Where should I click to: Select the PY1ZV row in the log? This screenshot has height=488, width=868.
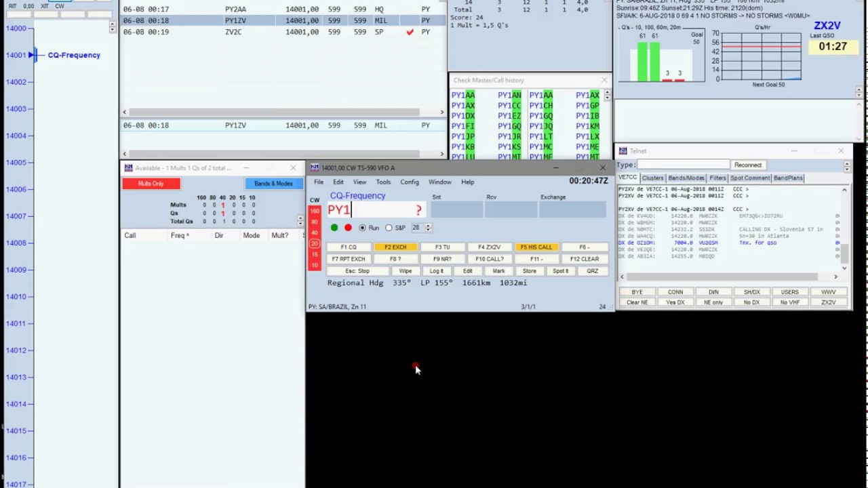click(x=283, y=20)
